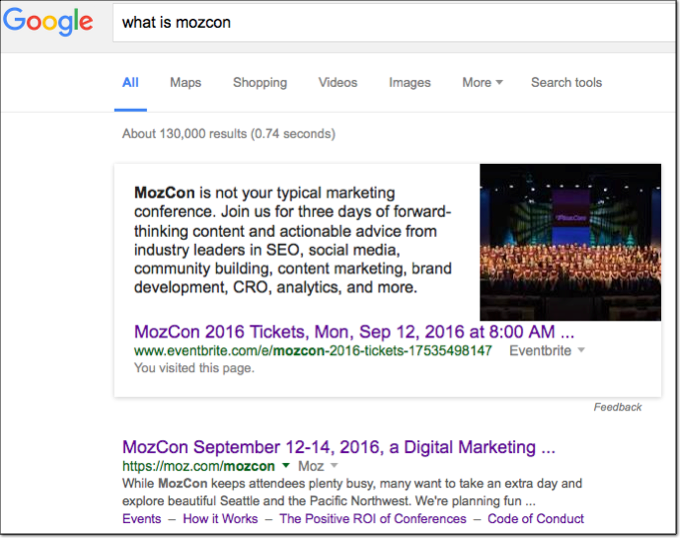Expand the Moz source dropdown arrow
The width and height of the screenshot is (680, 538).
(335, 466)
